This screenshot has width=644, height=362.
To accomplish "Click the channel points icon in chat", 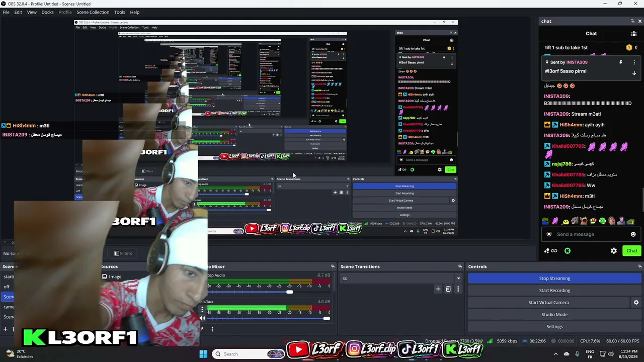I will 550,251.
